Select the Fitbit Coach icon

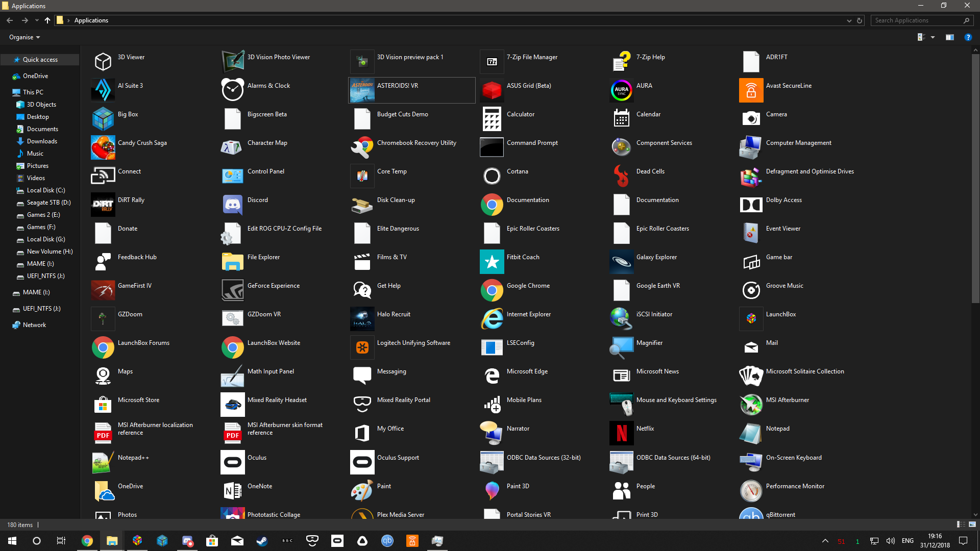[492, 262]
